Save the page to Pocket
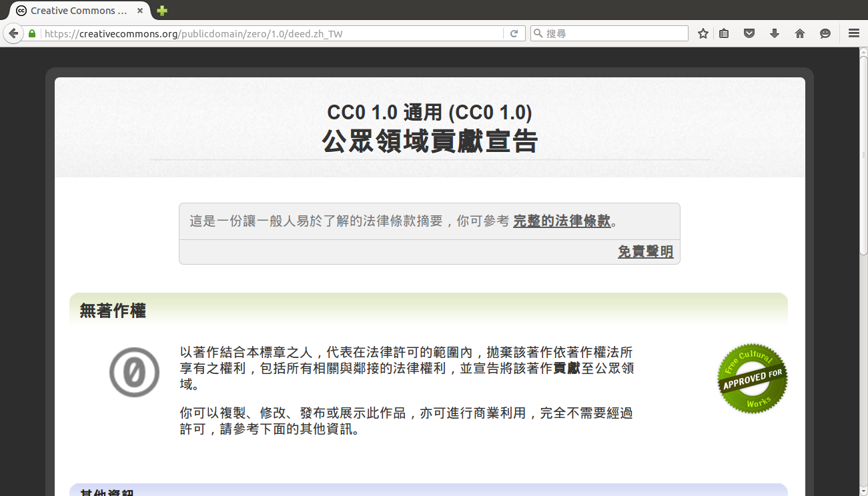868x496 pixels. [749, 33]
